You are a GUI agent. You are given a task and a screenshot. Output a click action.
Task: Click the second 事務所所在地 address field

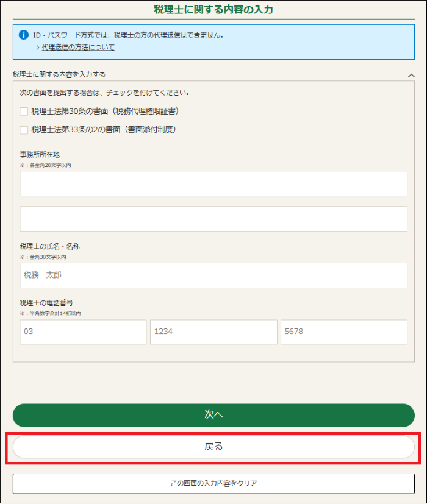pyautogui.click(x=213, y=219)
